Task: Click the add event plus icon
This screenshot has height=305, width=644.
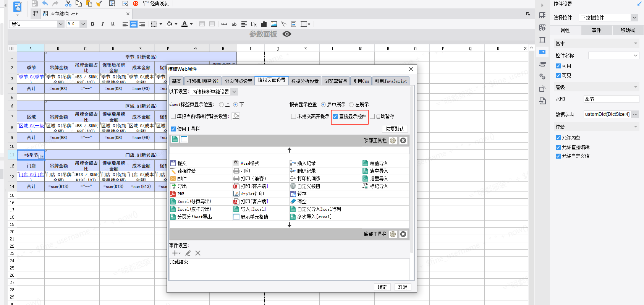Action: [175, 253]
